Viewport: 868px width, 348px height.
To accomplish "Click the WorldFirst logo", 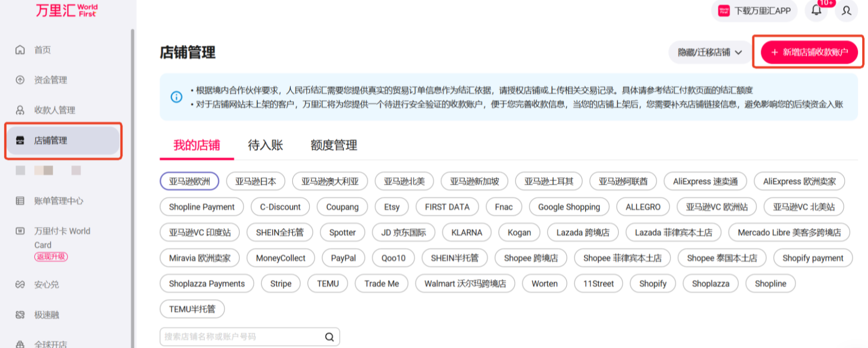I will click(67, 10).
